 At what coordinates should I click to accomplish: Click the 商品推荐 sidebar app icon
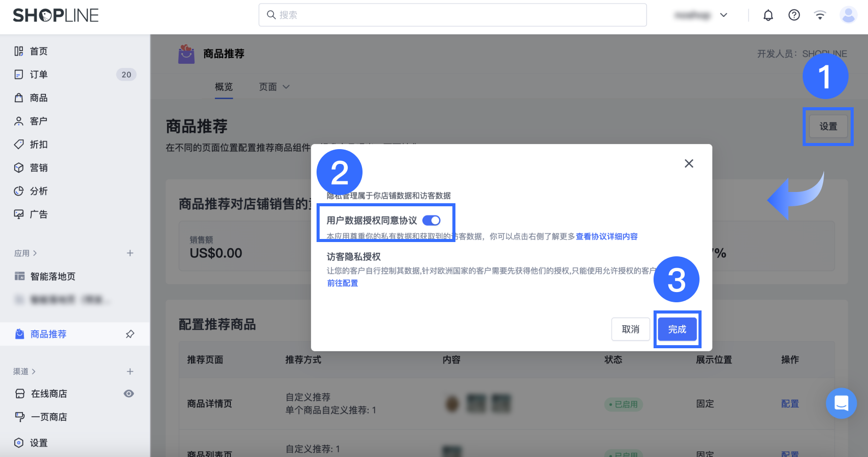(x=19, y=334)
